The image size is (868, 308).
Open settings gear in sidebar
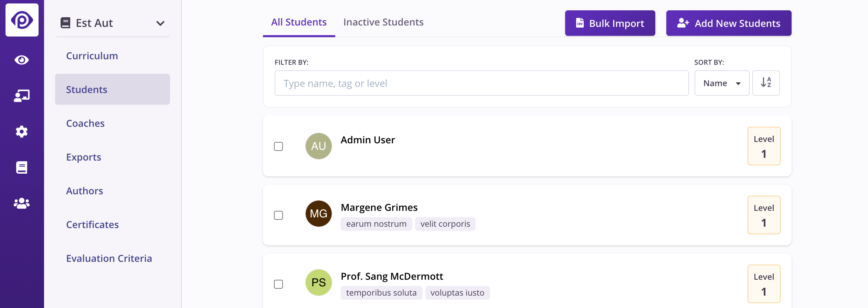(22, 132)
